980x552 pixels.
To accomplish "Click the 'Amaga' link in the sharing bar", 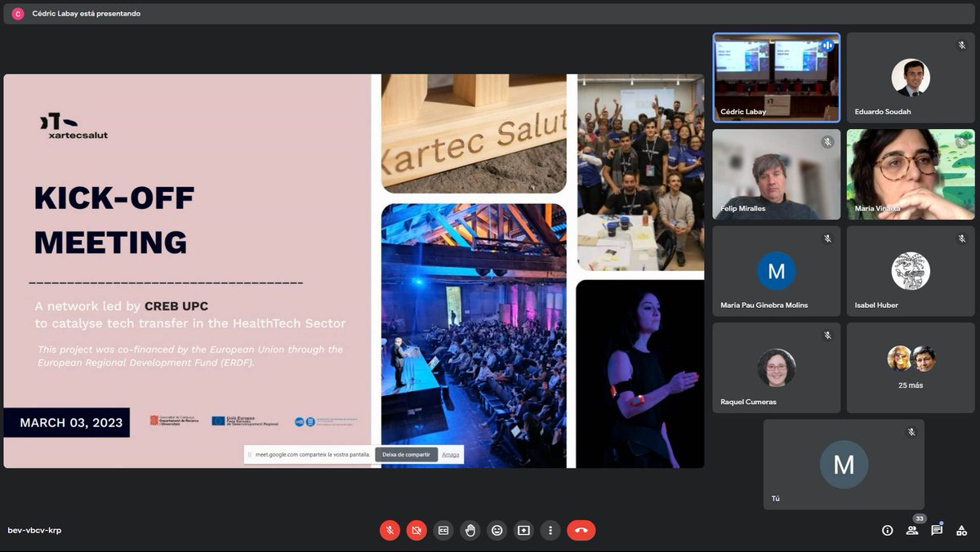I will [450, 454].
